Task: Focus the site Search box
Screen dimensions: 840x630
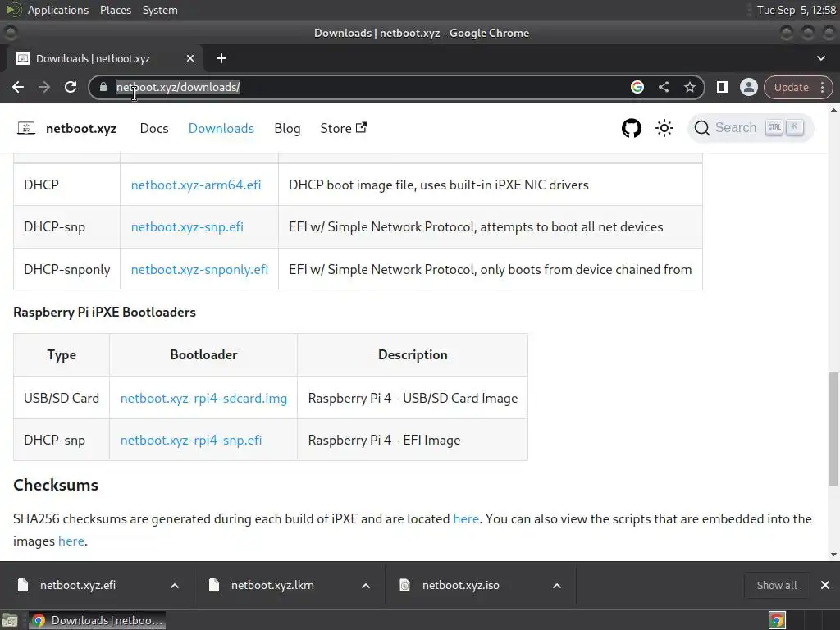Action: [x=751, y=127]
